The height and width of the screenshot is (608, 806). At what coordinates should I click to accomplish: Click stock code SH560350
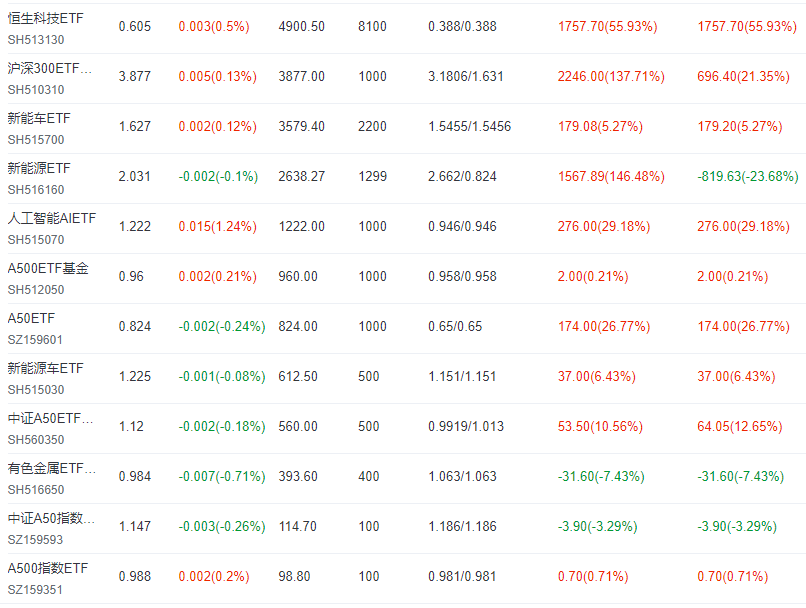tap(36, 439)
